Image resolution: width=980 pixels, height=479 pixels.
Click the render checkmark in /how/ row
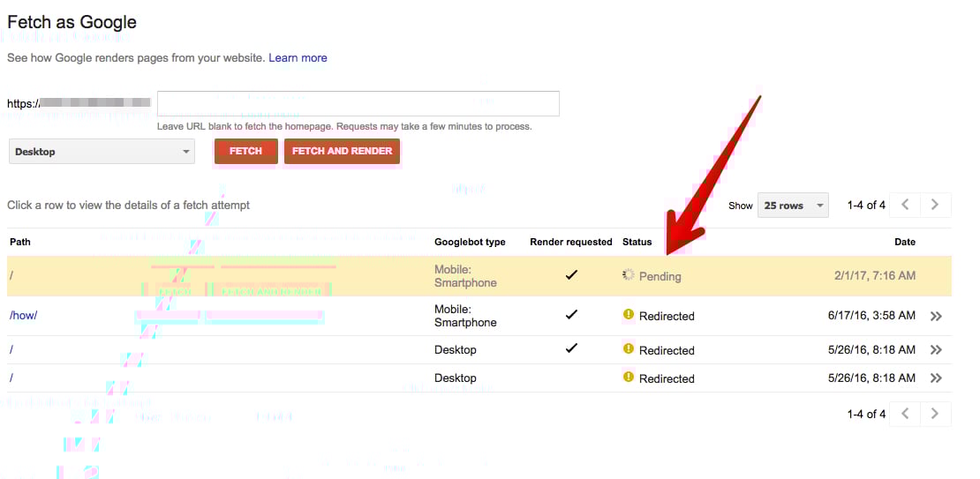click(x=570, y=315)
